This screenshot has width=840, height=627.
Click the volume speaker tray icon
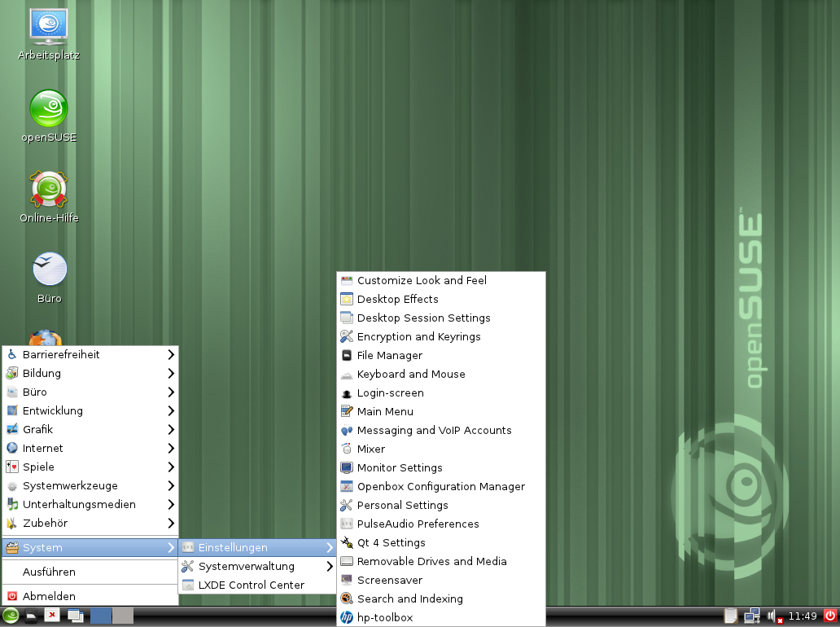tap(773, 616)
